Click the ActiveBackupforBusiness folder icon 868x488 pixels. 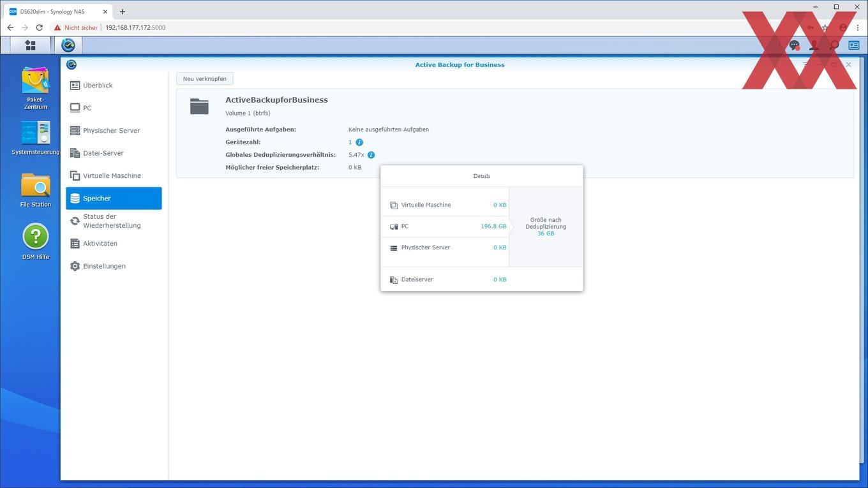click(x=199, y=107)
